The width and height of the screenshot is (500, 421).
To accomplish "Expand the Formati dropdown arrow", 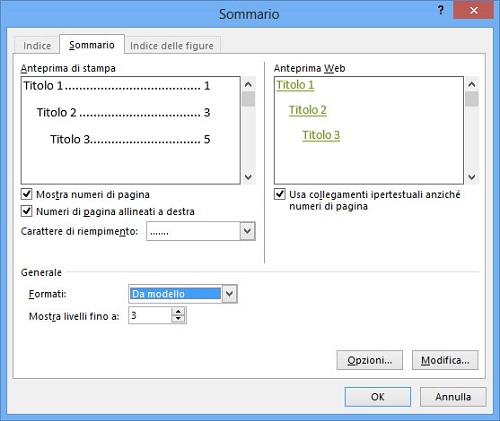I will pos(229,294).
